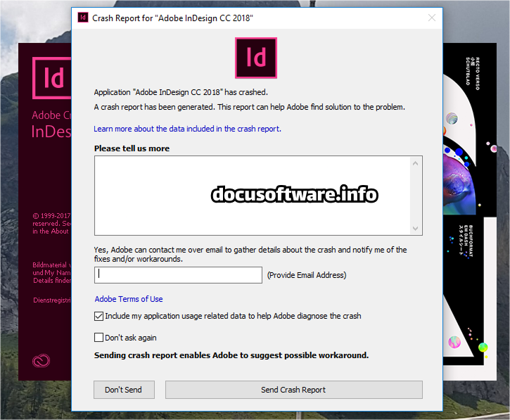
Task: Enable the 'Don't ask again' checkbox
Action: click(x=99, y=338)
